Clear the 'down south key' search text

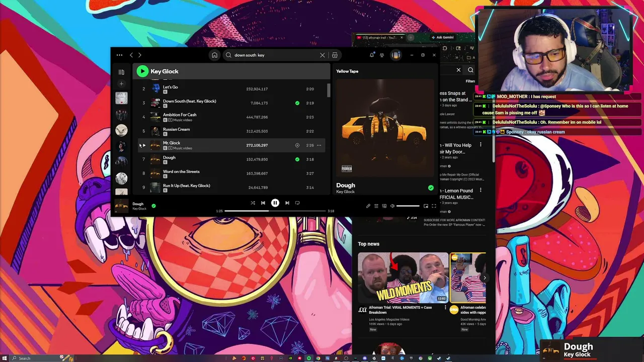[323, 55]
